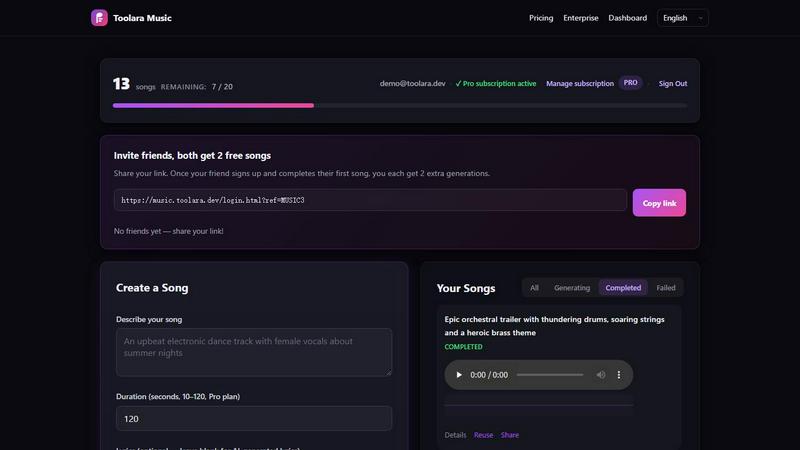The image size is (800, 450).
Task: Click the PRO badge
Action: coord(630,83)
